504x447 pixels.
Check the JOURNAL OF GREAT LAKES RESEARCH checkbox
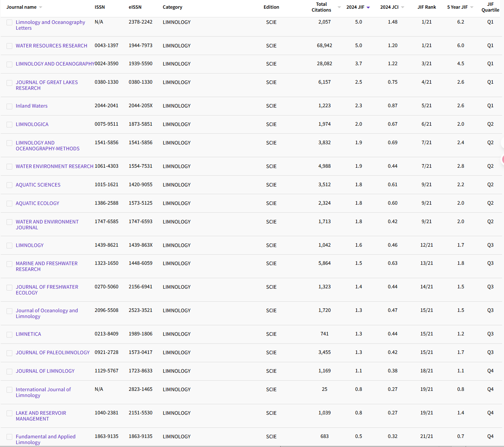coord(9,83)
